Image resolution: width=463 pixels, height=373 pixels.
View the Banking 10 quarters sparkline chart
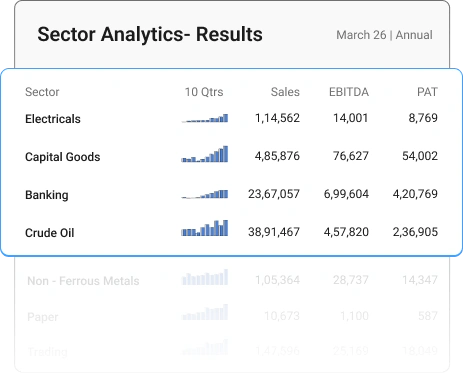pos(205,194)
